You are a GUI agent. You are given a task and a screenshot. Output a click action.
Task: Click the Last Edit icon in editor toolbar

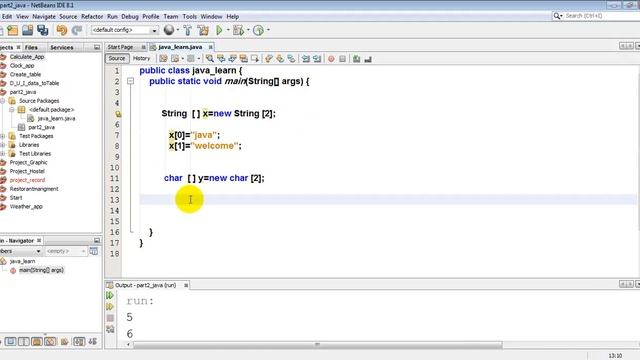pos(163,59)
